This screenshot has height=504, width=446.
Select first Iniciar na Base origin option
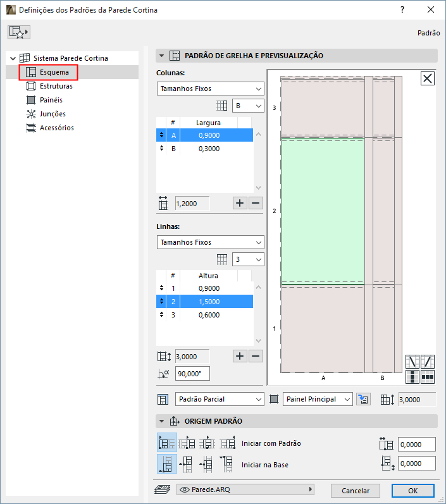[x=167, y=464]
